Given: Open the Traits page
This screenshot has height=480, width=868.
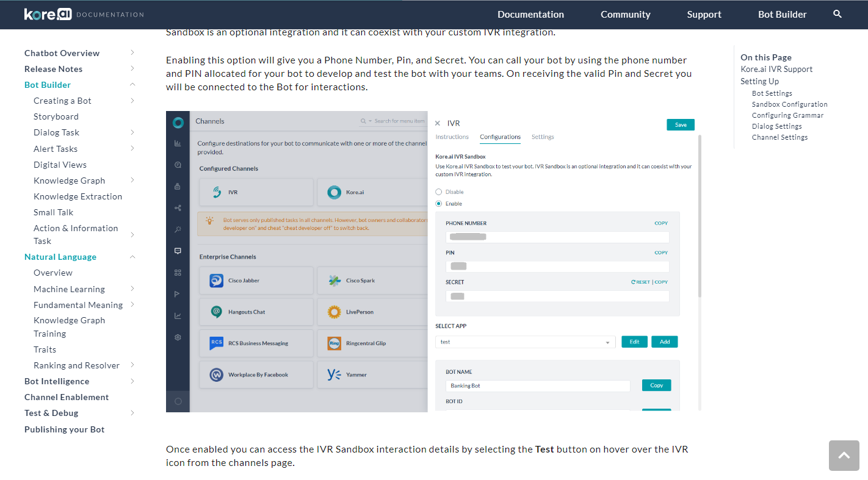Looking at the screenshot, I should pyautogui.click(x=45, y=349).
